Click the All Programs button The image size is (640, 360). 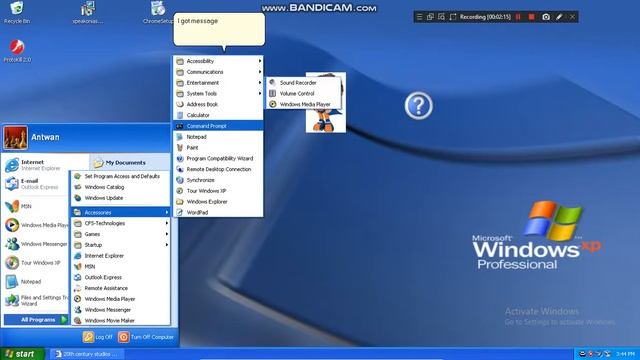(x=36, y=320)
